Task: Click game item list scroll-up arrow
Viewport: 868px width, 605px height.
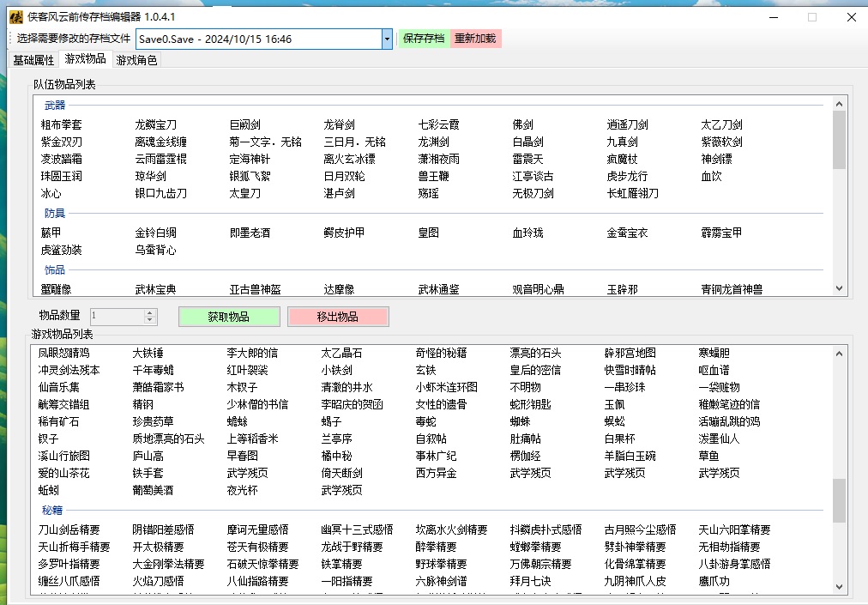Action: click(839, 354)
